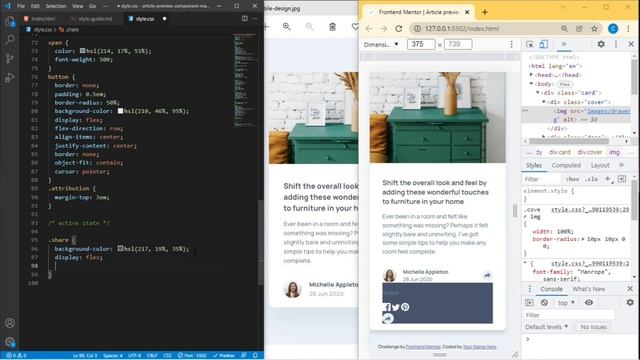Select div.card in DevTools breadcrumb
This screenshot has height=360, width=640.
tap(560, 152)
